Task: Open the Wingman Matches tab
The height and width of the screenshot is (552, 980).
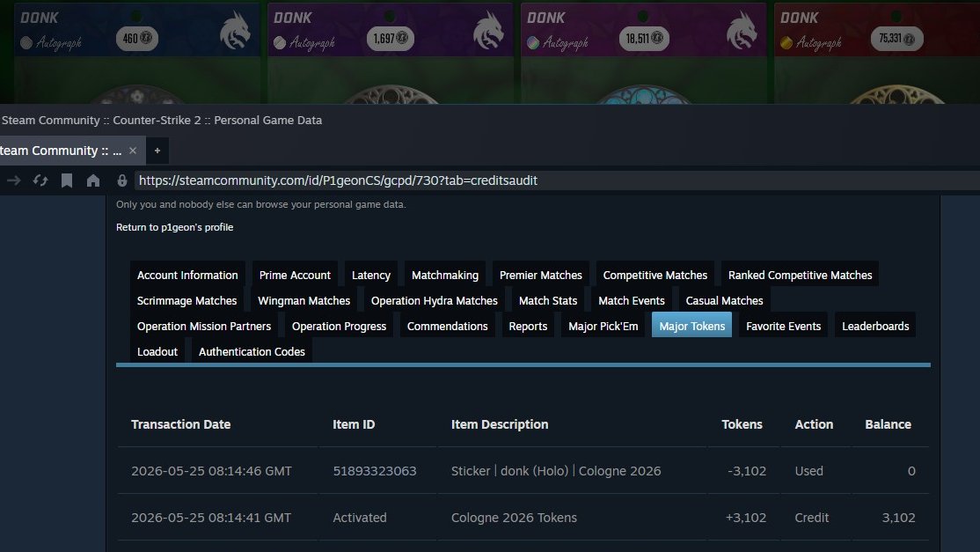Action: pos(304,301)
